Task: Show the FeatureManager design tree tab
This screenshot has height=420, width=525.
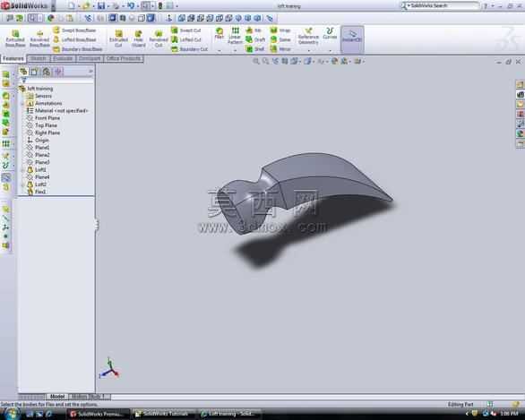Action: point(23,72)
